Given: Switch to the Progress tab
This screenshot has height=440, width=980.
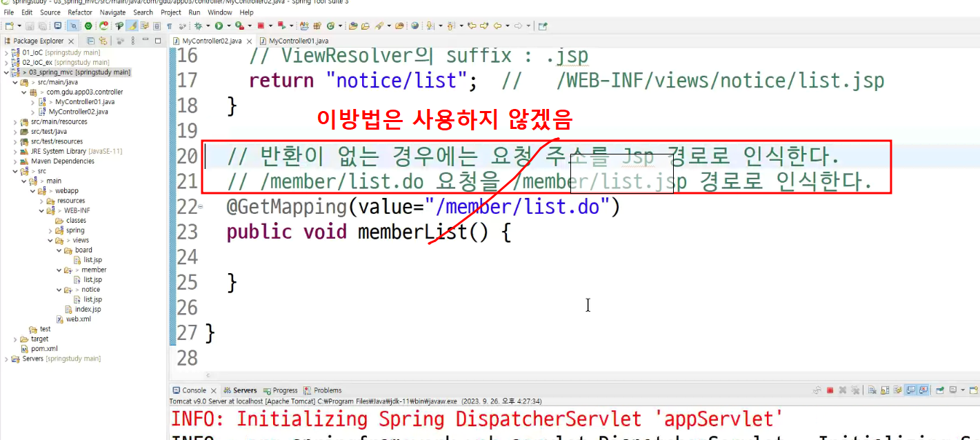Looking at the screenshot, I should coord(280,390).
